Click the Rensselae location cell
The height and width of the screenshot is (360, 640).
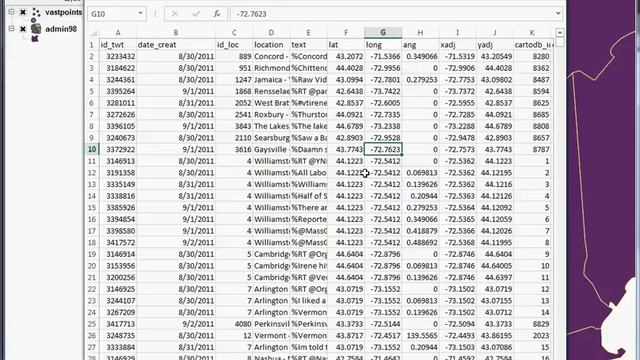point(271,91)
